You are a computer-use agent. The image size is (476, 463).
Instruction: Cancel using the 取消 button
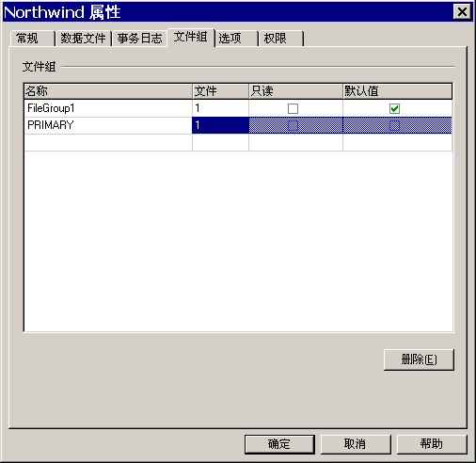356,444
